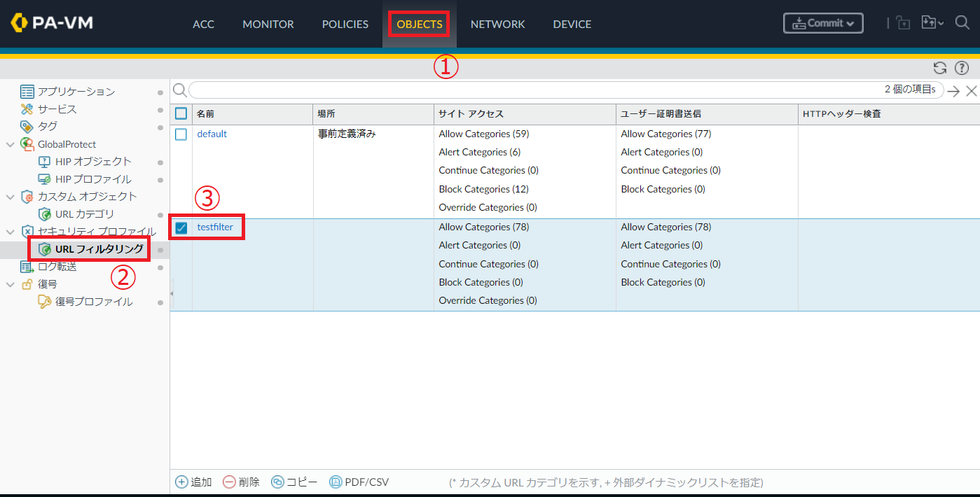Click the search magnifier icon at top right
The height and width of the screenshot is (497, 980).
coord(962,23)
